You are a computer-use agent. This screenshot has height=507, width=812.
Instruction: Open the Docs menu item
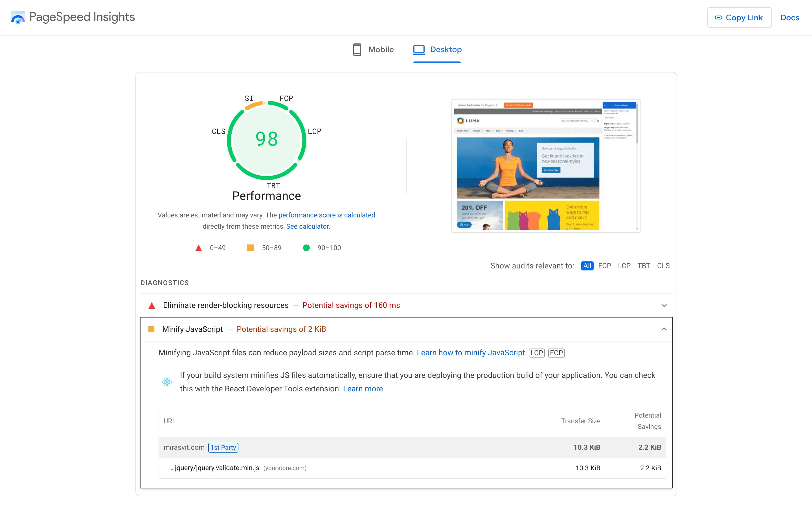[790, 17]
